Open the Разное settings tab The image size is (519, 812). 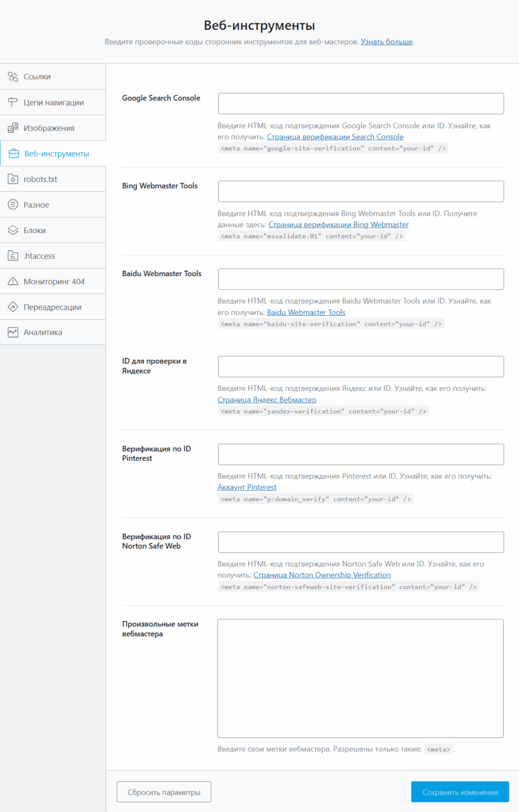[x=36, y=205]
